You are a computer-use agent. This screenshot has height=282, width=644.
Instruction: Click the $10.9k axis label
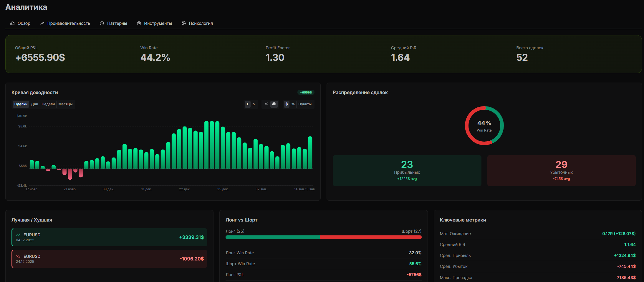coord(22,116)
